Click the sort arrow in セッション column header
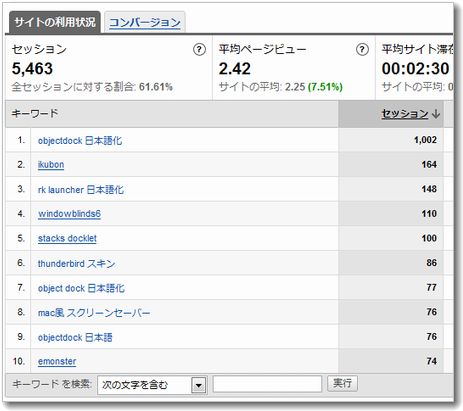The width and height of the screenshot is (463, 411). [x=436, y=114]
